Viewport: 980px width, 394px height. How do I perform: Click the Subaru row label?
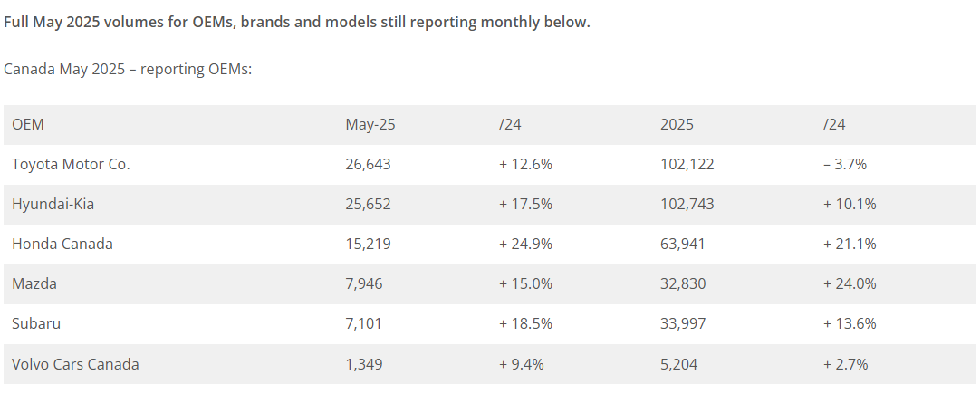pyautogui.click(x=36, y=324)
